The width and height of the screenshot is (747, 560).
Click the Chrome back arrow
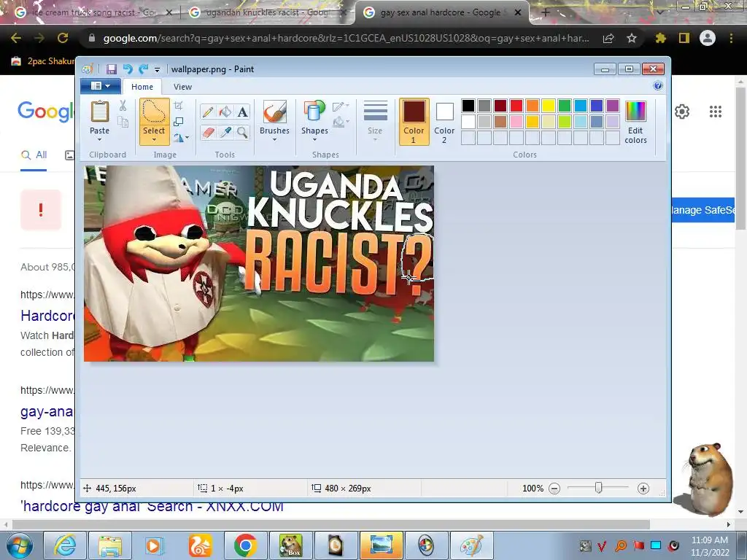coord(16,38)
